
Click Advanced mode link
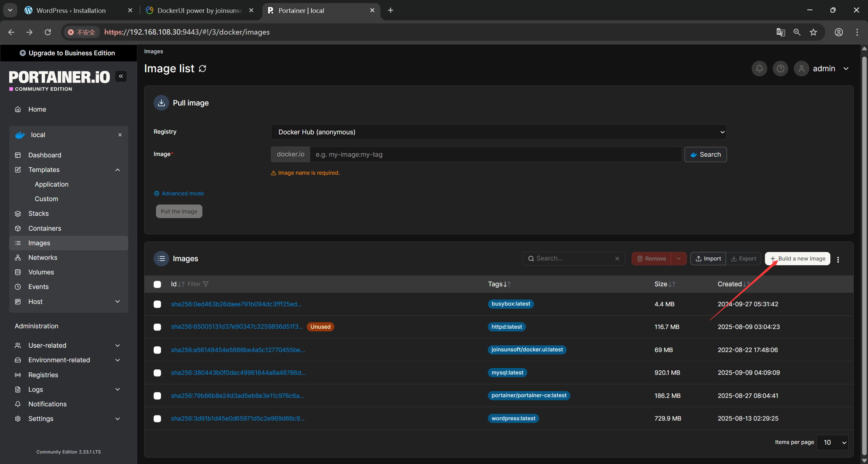point(179,193)
